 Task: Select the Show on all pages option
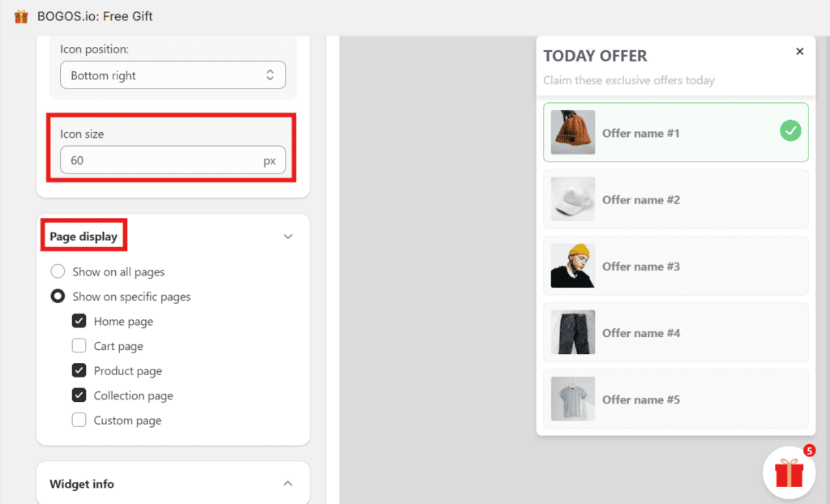pos(58,272)
